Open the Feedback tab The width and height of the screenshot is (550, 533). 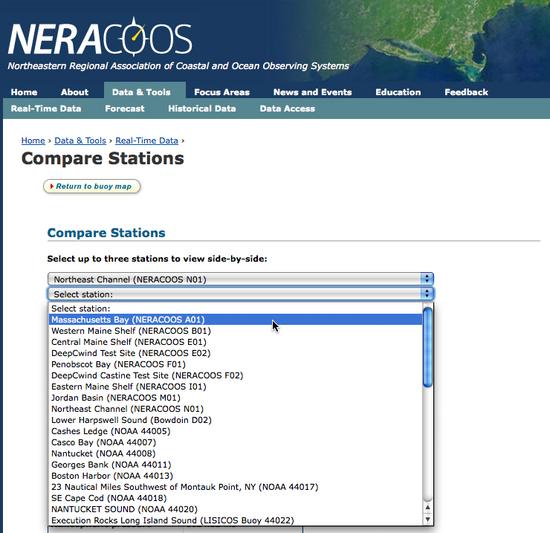[x=467, y=92]
